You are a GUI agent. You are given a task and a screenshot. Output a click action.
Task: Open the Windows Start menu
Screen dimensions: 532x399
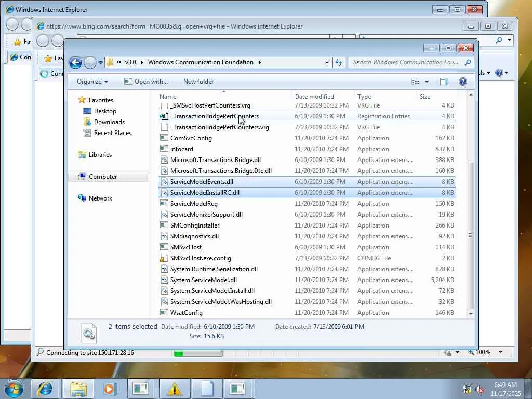click(14, 389)
